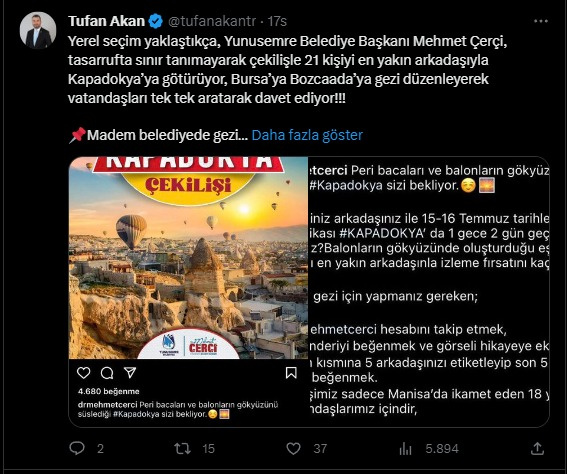
Task: Open the @tufanakantr handle link
Action: point(212,21)
